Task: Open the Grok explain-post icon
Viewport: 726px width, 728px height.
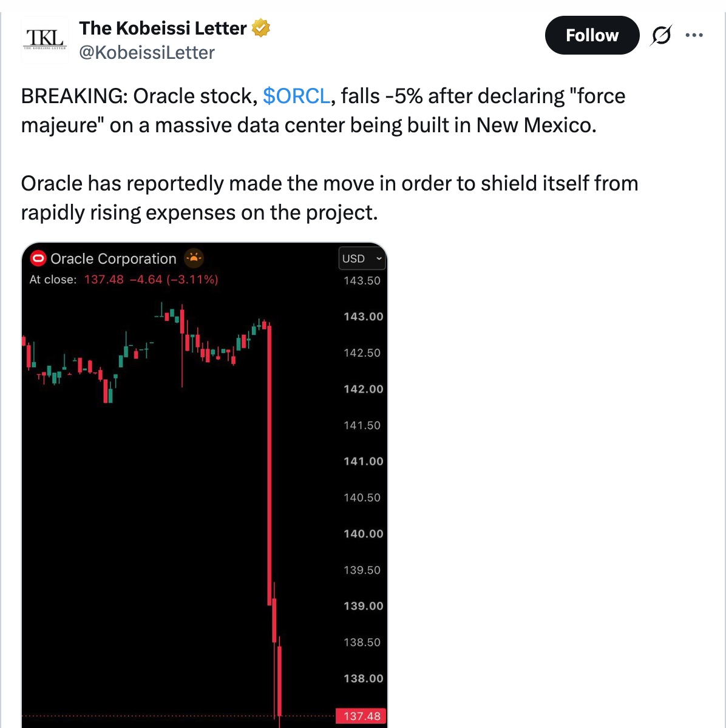Action: pyautogui.click(x=661, y=35)
